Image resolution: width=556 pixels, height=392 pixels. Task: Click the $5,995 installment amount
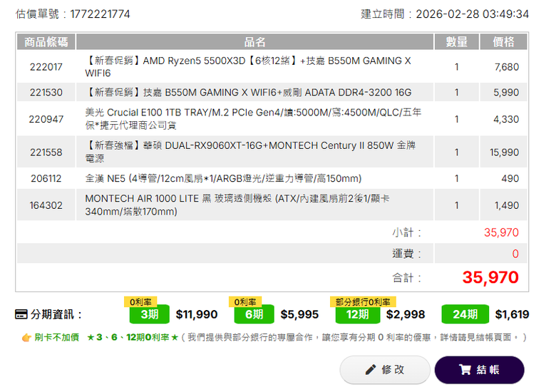299,314
